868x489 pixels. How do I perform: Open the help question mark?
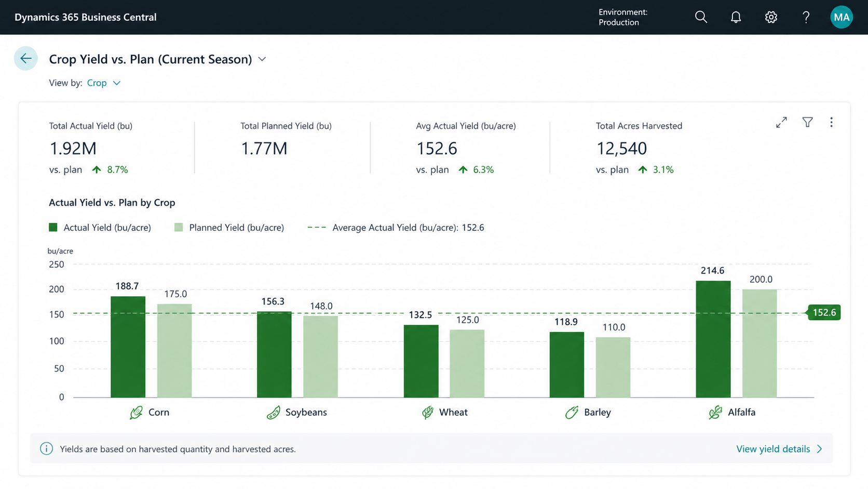(806, 17)
